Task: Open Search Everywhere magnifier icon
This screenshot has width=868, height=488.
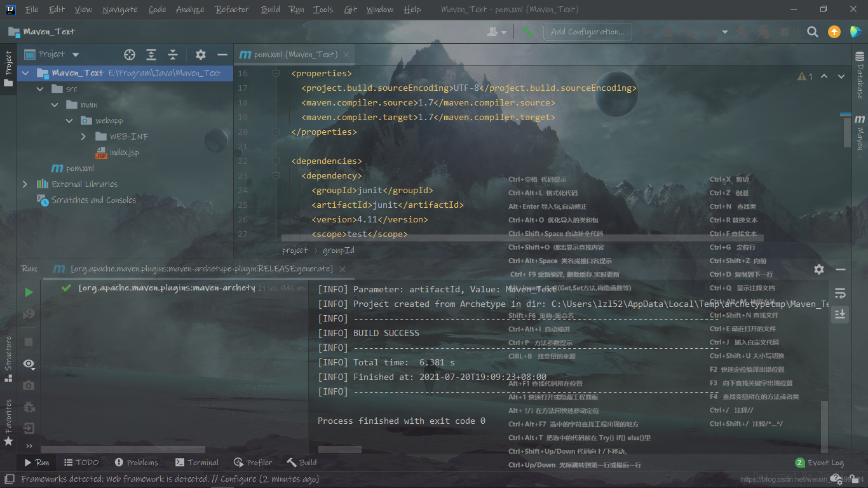Action: click(812, 32)
